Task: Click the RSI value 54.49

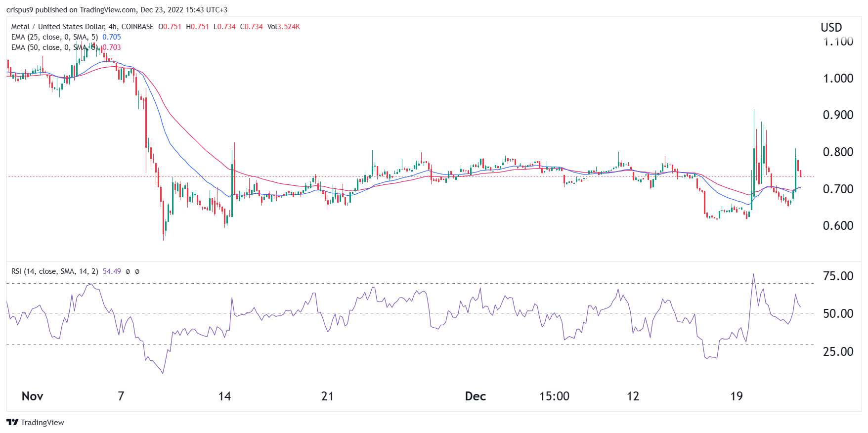Action: 112,271
